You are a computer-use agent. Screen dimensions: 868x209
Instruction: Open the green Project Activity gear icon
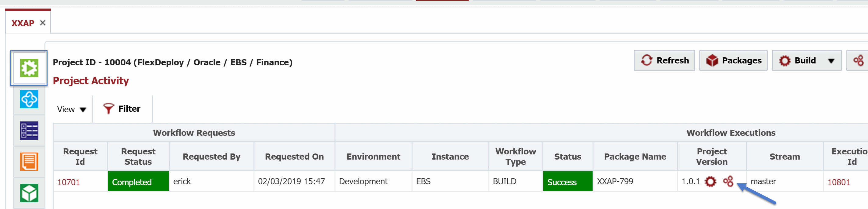click(29, 68)
